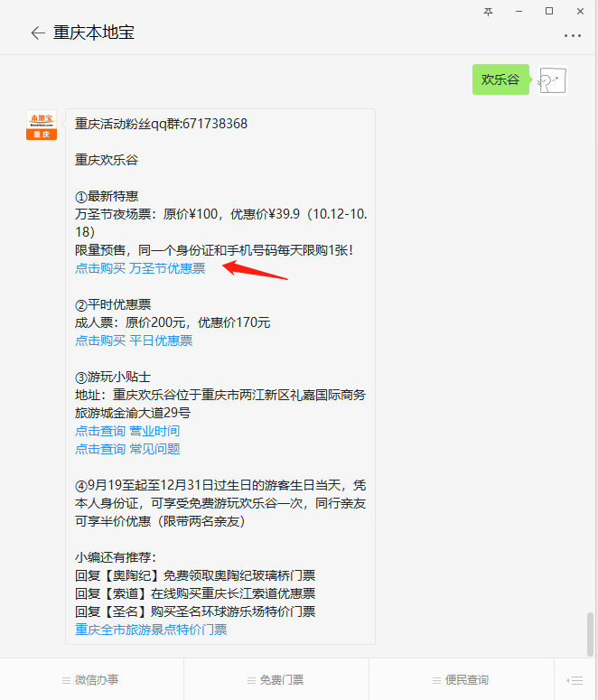This screenshot has width=598, height=700.
Task: Open the 免费门票 menu
Action: point(276,680)
